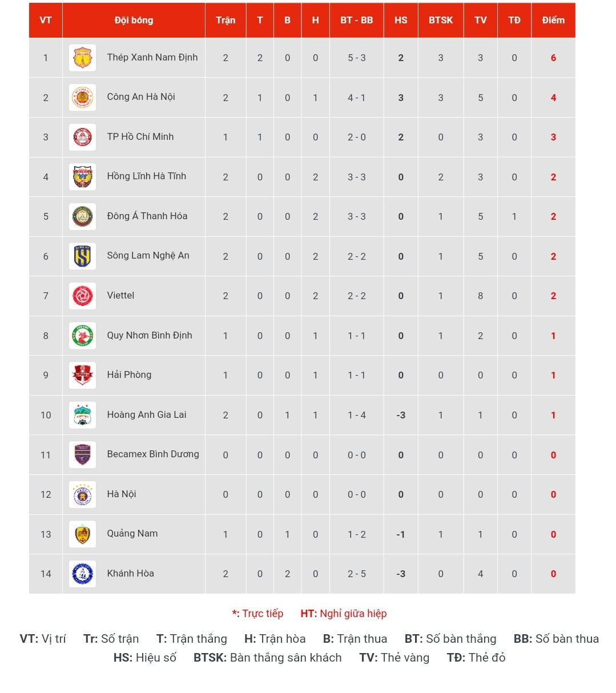Open the Hải Phòng team name
The height and width of the screenshot is (693, 616).
[x=129, y=374]
